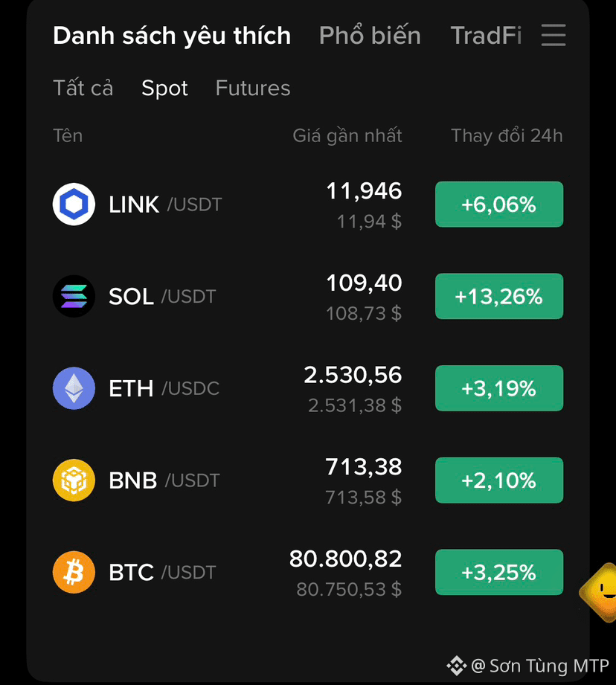The image size is (616, 685).
Task: Toggle LINK change badge +6,06%
Action: [499, 204]
